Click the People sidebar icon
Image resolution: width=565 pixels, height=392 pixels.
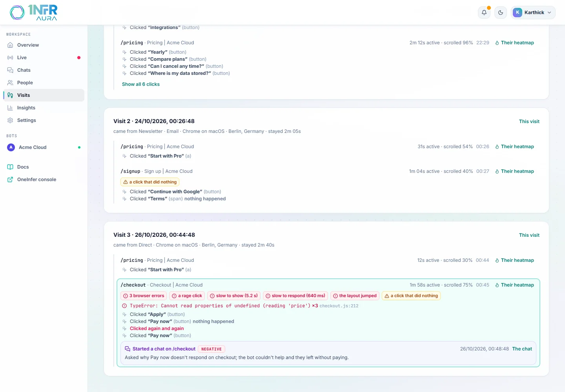click(x=10, y=83)
